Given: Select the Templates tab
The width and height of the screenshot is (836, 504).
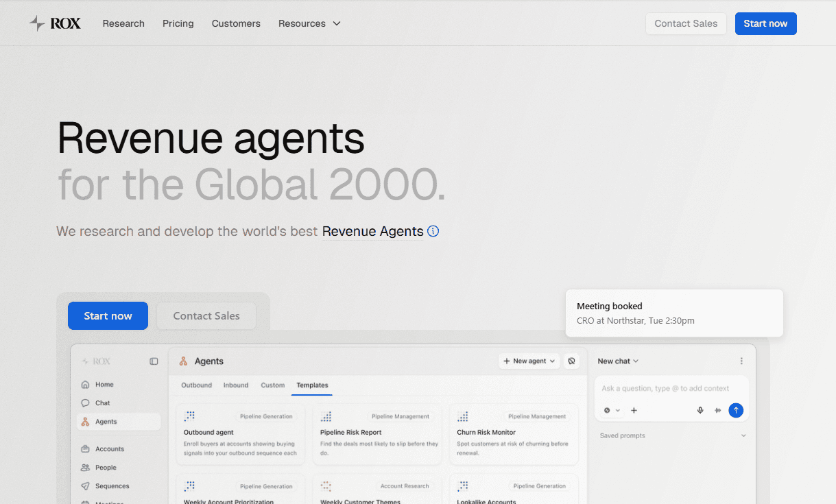Looking at the screenshot, I should [x=312, y=385].
